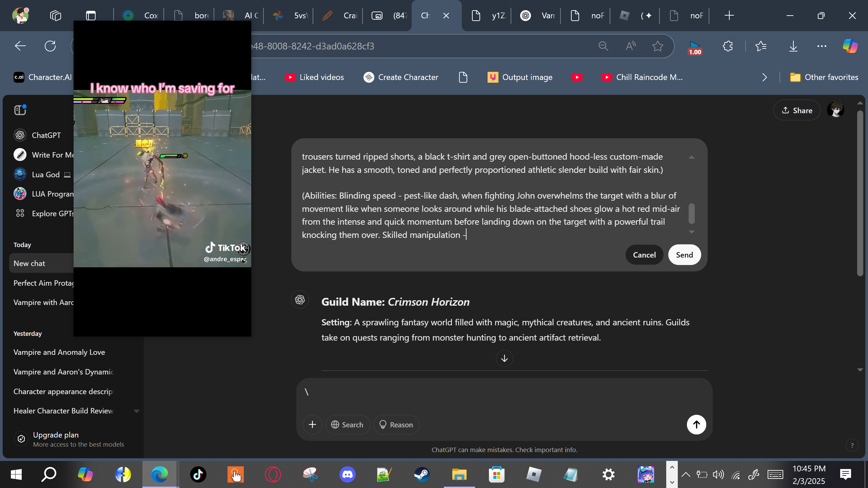The width and height of the screenshot is (868, 488).
Task: Click the scroll to bottom arrow
Action: tap(505, 358)
